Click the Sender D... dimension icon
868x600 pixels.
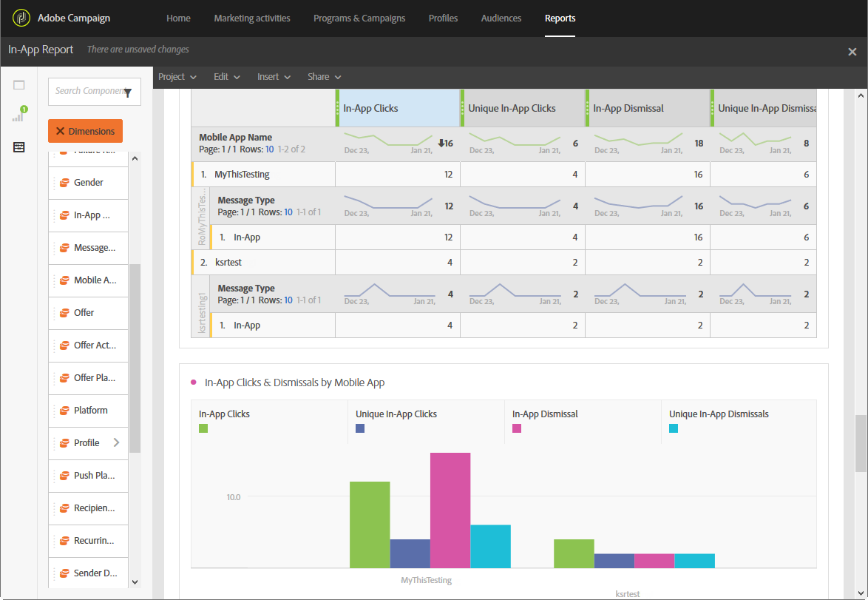tap(64, 573)
